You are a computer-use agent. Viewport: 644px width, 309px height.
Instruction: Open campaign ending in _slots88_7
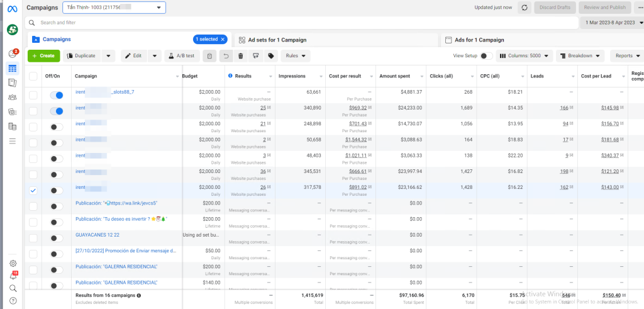105,92
